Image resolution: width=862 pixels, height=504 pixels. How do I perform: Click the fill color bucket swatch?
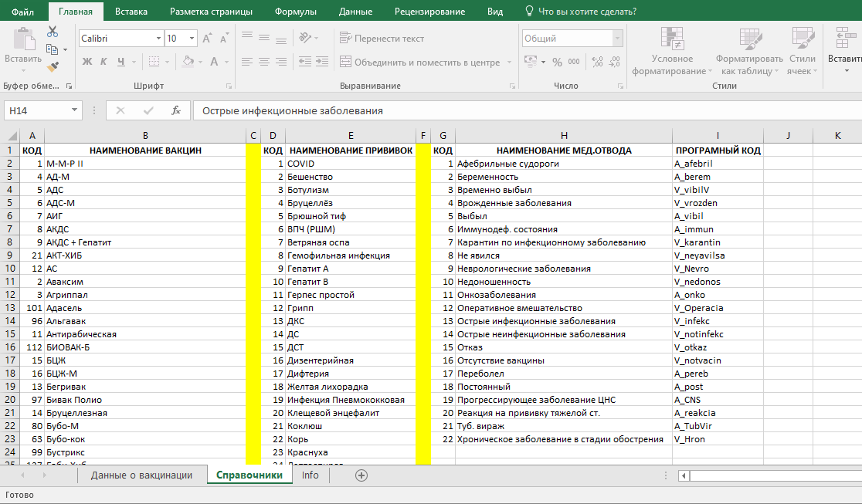188,62
